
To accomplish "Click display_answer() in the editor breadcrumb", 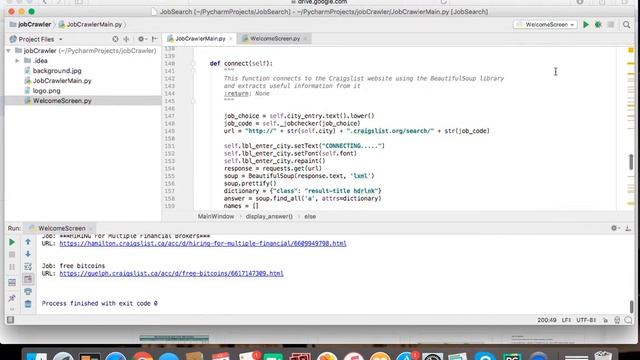I will 269,217.
